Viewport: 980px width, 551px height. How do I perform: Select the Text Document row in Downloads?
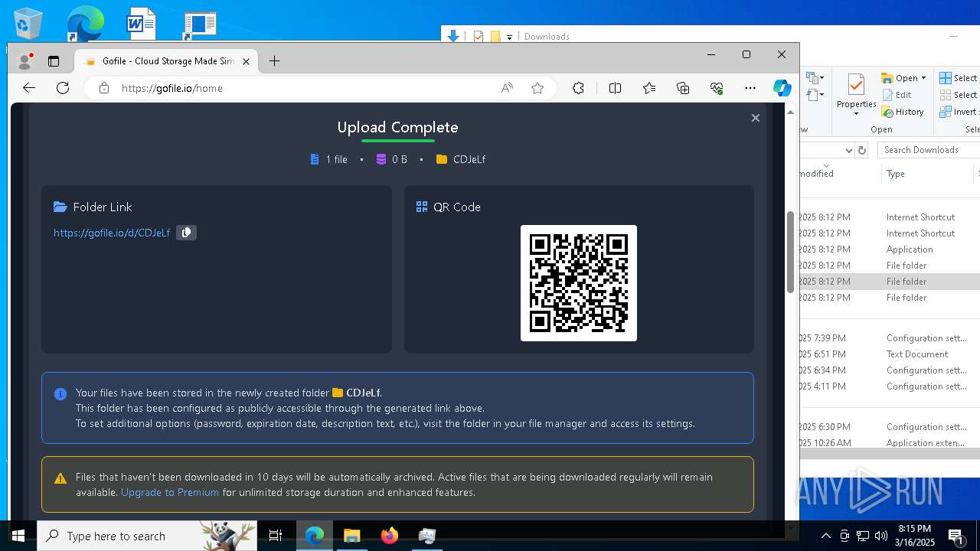[890, 354]
